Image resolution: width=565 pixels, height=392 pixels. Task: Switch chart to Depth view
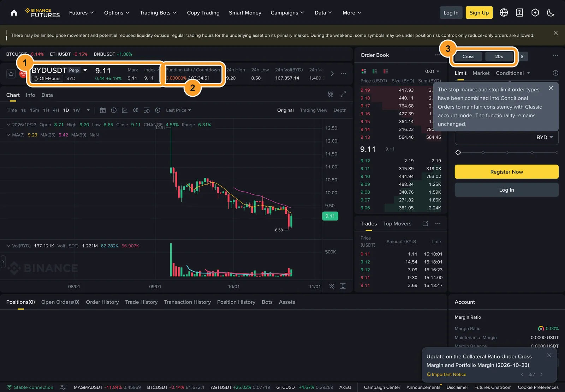click(x=340, y=110)
